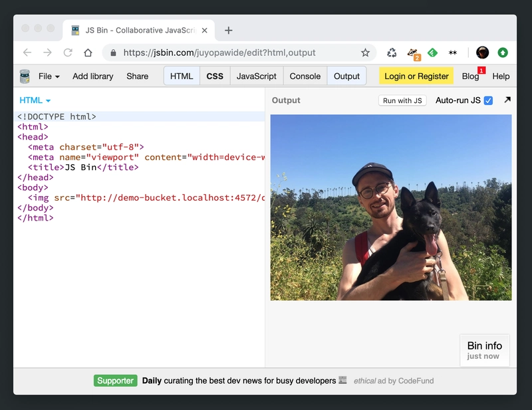Screen dimensions: 532x410
Task: Select the JS Bin browser tab
Action: pyautogui.click(x=138, y=31)
